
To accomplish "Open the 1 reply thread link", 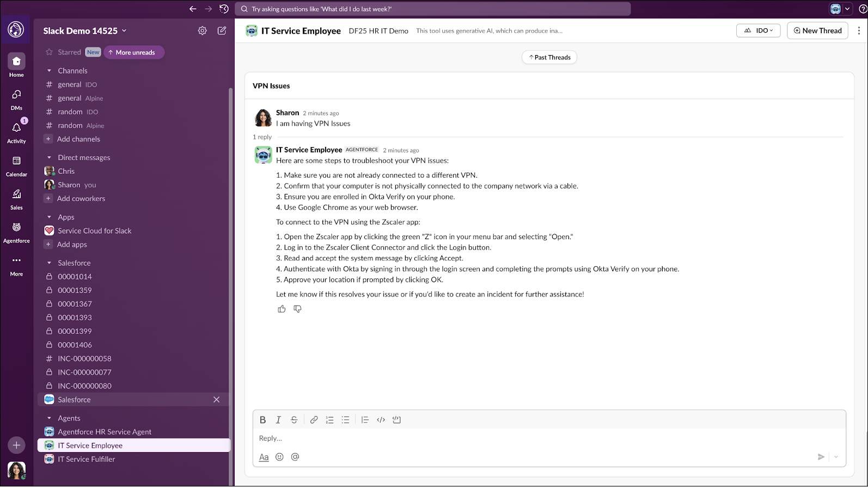I will click(x=262, y=137).
